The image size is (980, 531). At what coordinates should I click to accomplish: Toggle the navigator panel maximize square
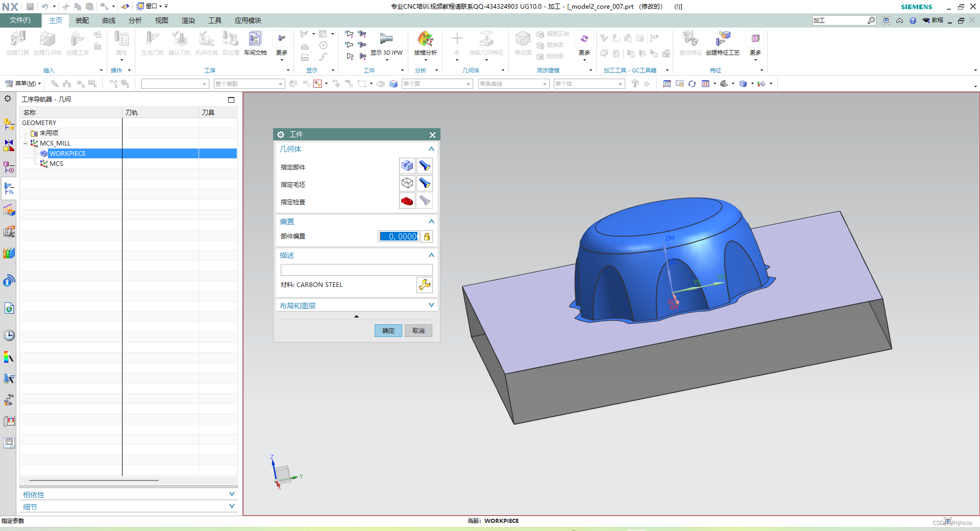click(x=231, y=100)
